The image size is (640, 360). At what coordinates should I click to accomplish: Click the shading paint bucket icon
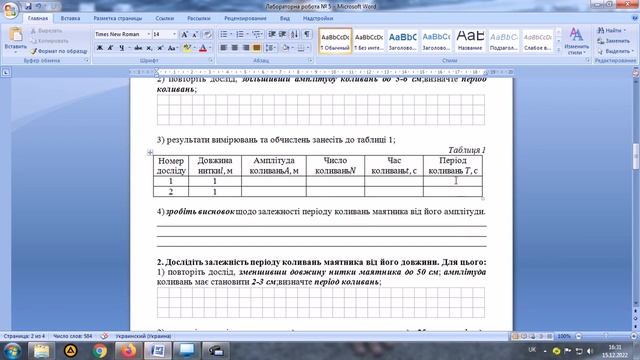(x=285, y=48)
